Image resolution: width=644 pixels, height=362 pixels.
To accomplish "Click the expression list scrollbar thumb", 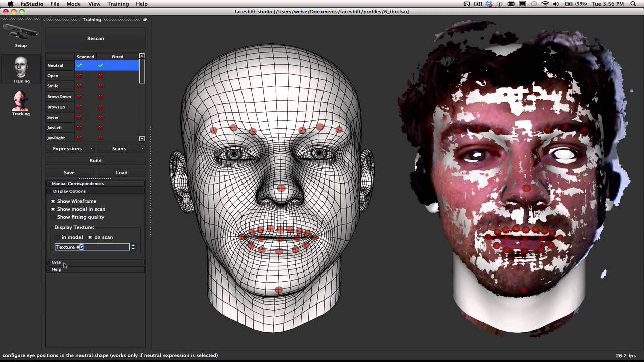I will coord(142,71).
